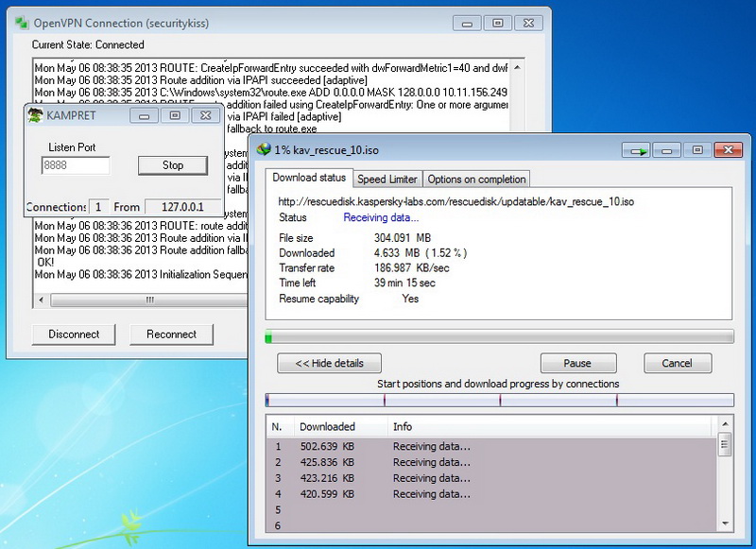Click the time left 39 min 15 sec

pyautogui.click(x=404, y=283)
